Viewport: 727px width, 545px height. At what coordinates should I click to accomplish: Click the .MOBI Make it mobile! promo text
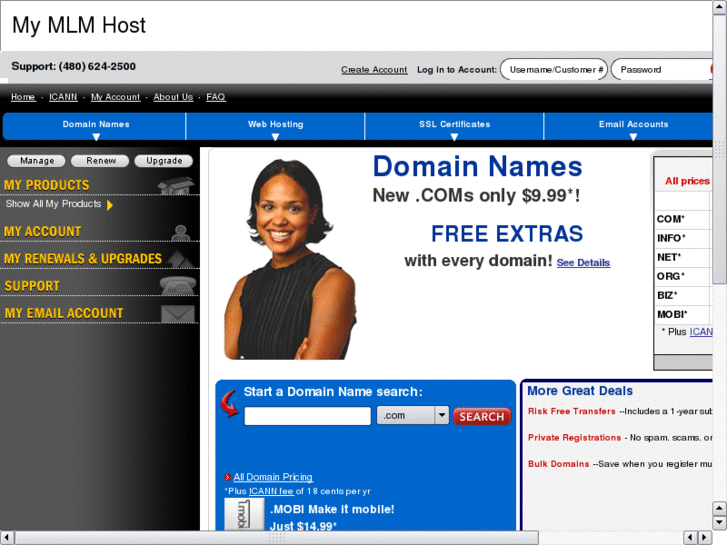(x=332, y=509)
